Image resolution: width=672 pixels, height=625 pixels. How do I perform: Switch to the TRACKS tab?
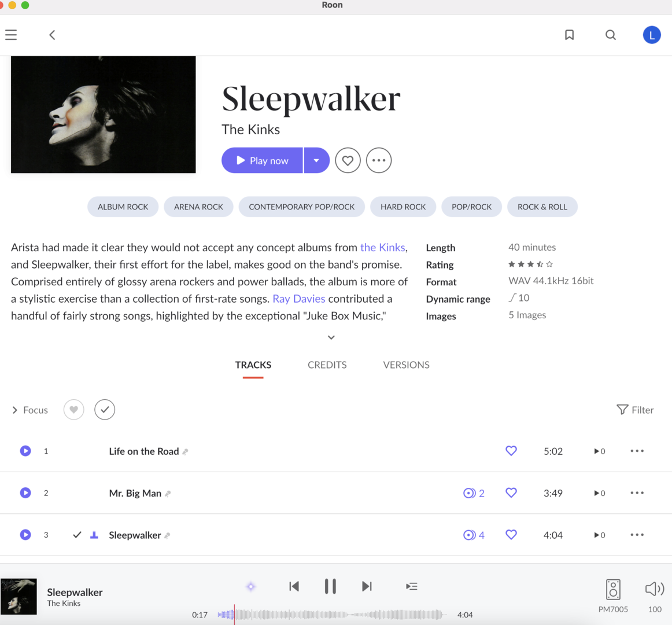(x=253, y=365)
